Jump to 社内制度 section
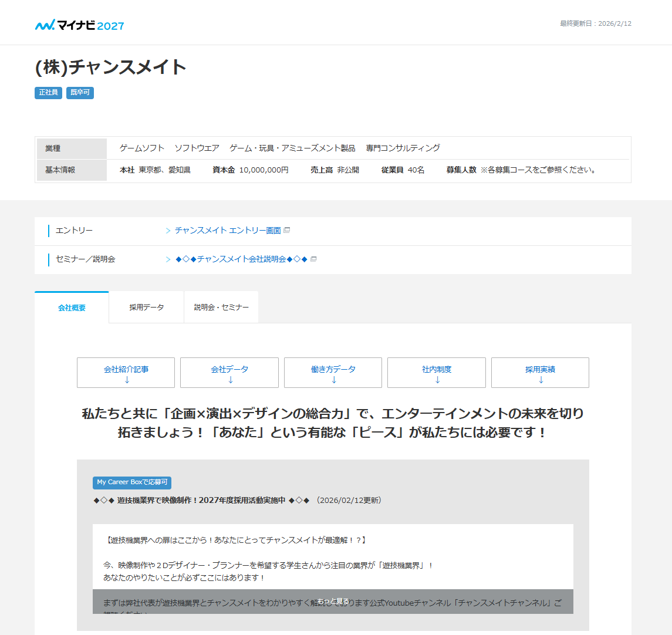The height and width of the screenshot is (635, 672). [x=436, y=373]
